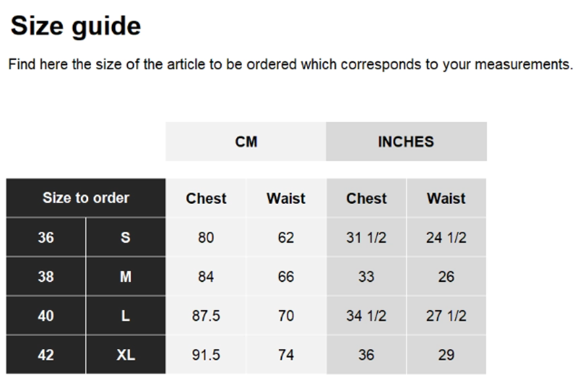Select the S size label cell

pos(126,238)
